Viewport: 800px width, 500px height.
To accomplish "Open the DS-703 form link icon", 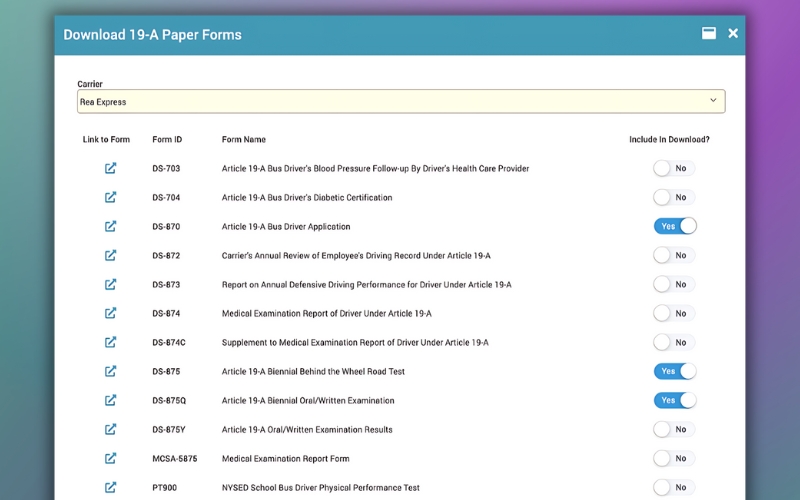I will pyautogui.click(x=110, y=168).
